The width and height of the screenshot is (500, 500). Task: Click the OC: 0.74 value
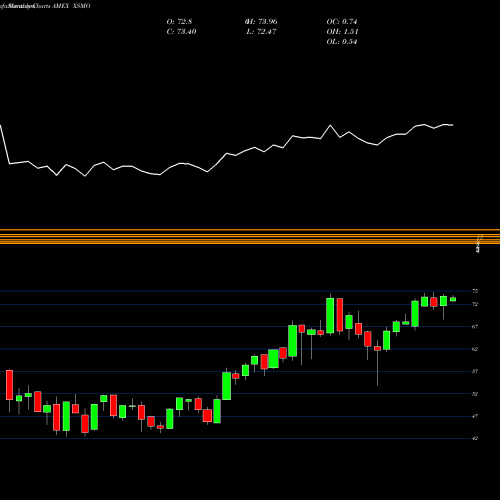click(342, 22)
